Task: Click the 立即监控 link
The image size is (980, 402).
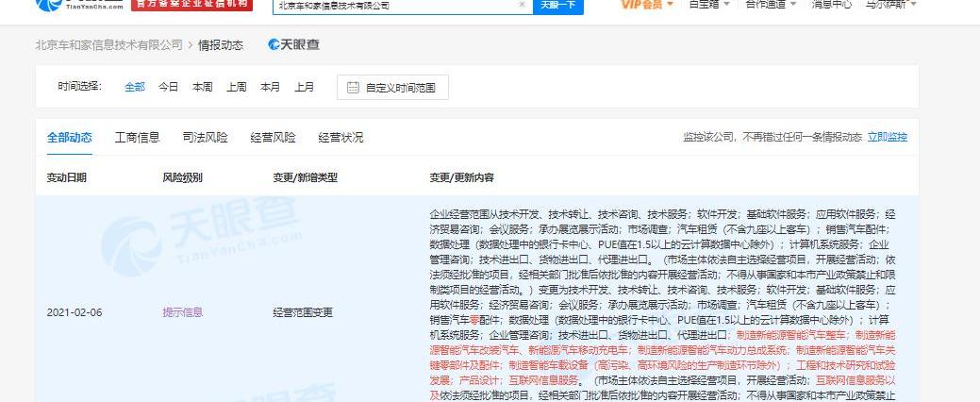Action: pos(888,137)
